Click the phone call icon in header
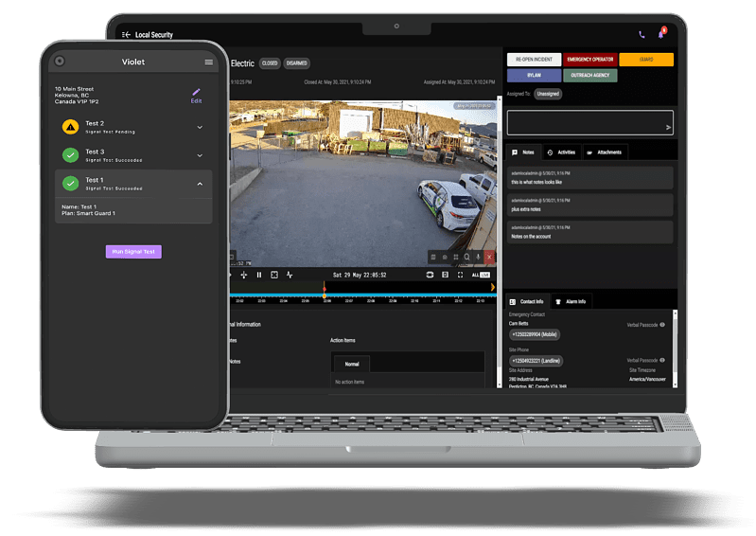Image resolution: width=756 pixels, height=536 pixels. tap(642, 35)
